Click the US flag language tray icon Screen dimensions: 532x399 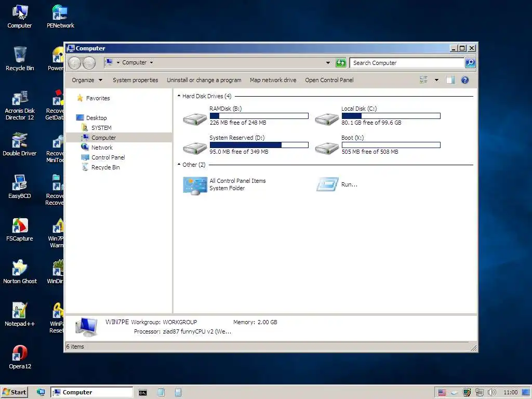(x=442, y=393)
